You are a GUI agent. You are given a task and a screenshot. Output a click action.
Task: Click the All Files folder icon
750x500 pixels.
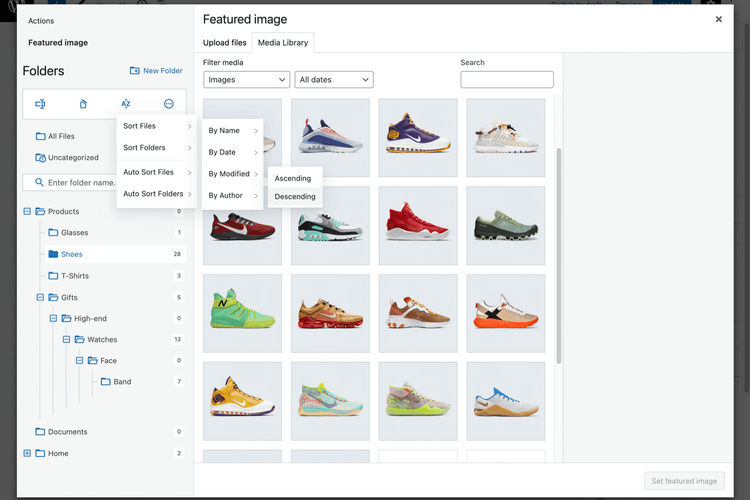point(41,136)
